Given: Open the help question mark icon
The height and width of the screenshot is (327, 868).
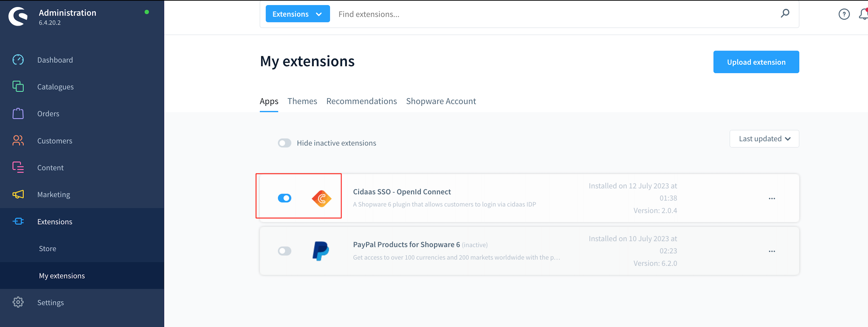Looking at the screenshot, I should [844, 14].
